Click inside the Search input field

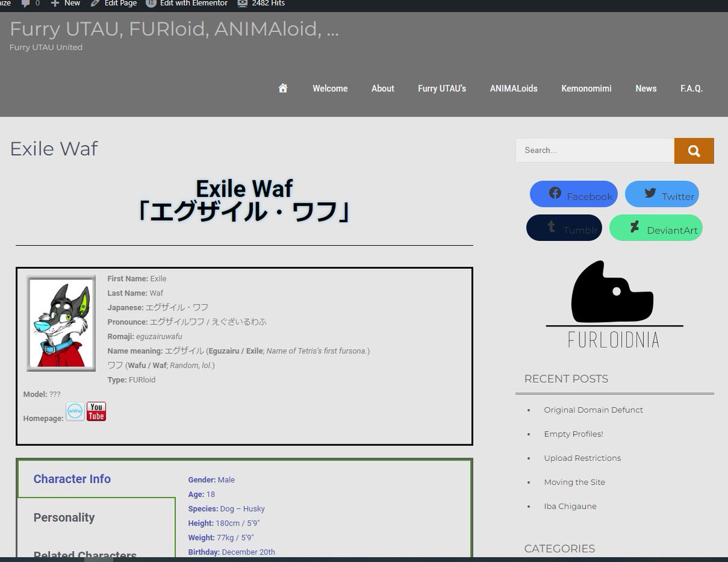pyautogui.click(x=595, y=151)
